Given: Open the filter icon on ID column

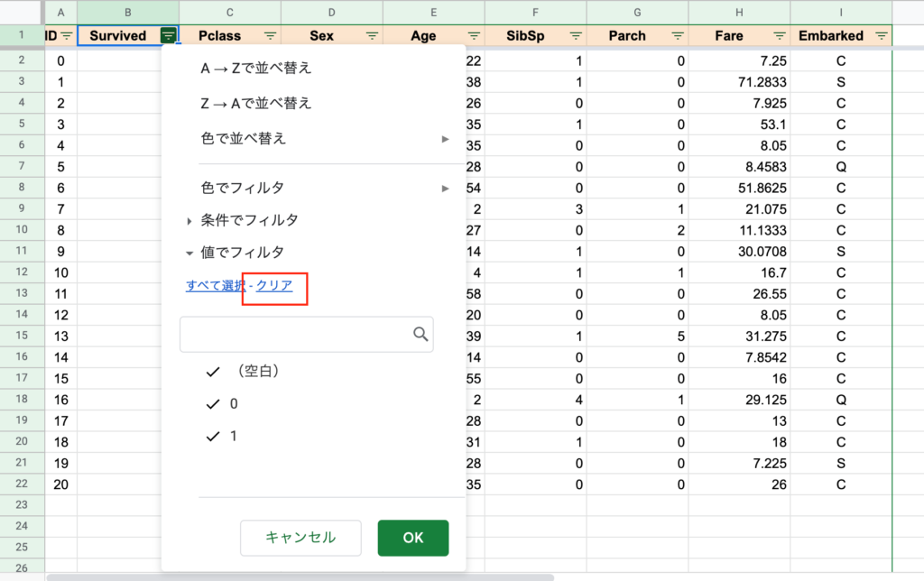Looking at the screenshot, I should pos(67,36).
